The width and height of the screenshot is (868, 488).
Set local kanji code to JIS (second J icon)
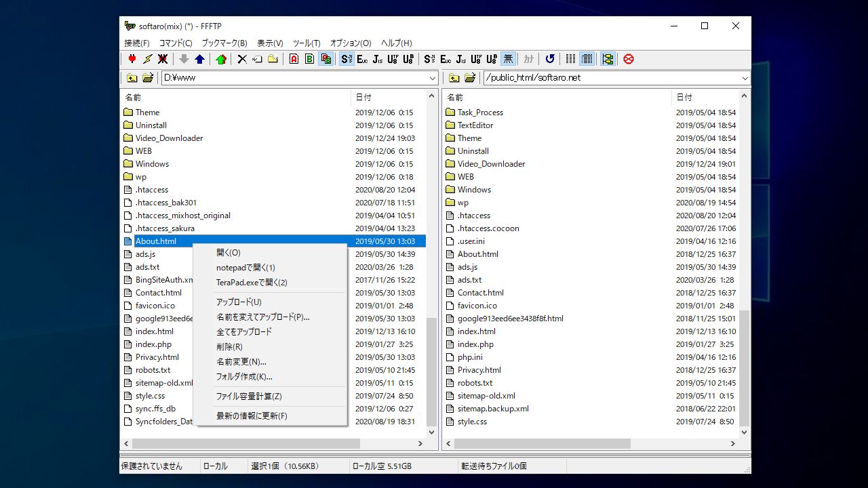point(461,59)
